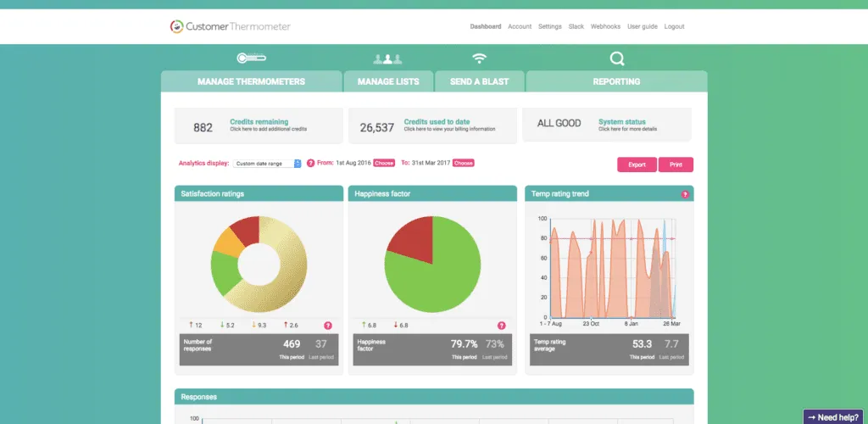Click help icon below Happiness factor chart
The height and width of the screenshot is (424, 868).
pyautogui.click(x=501, y=325)
